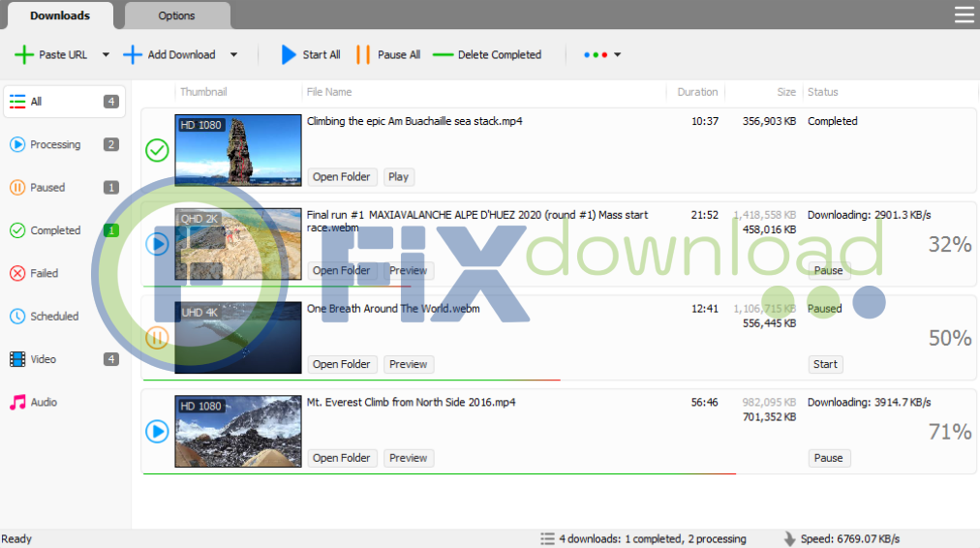Show Failed downloads in sidebar

(x=44, y=273)
